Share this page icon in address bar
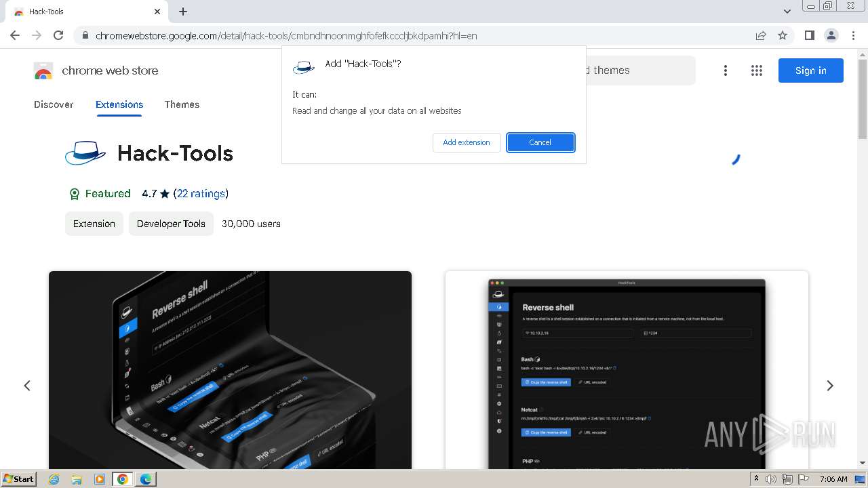 (x=761, y=35)
